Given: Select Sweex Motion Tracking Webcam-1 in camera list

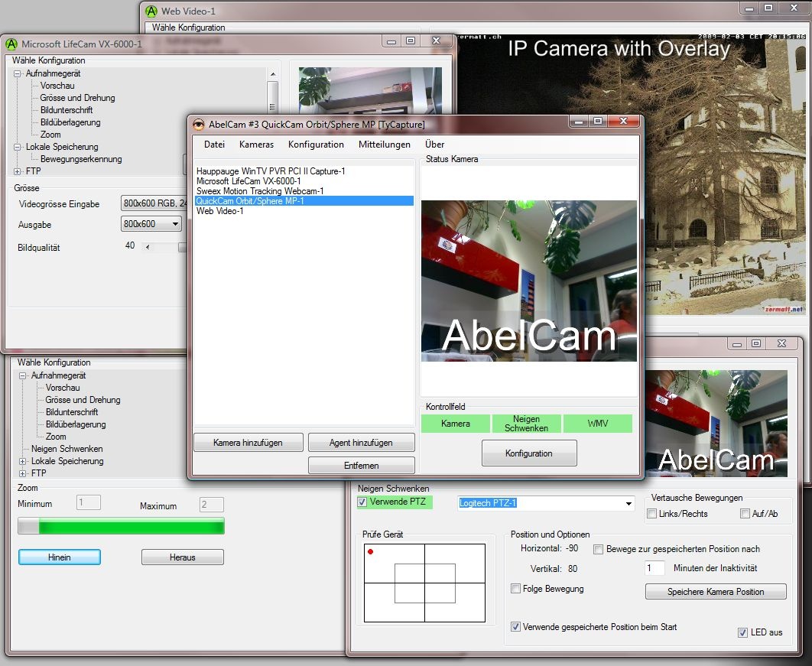Looking at the screenshot, I should tap(260, 191).
